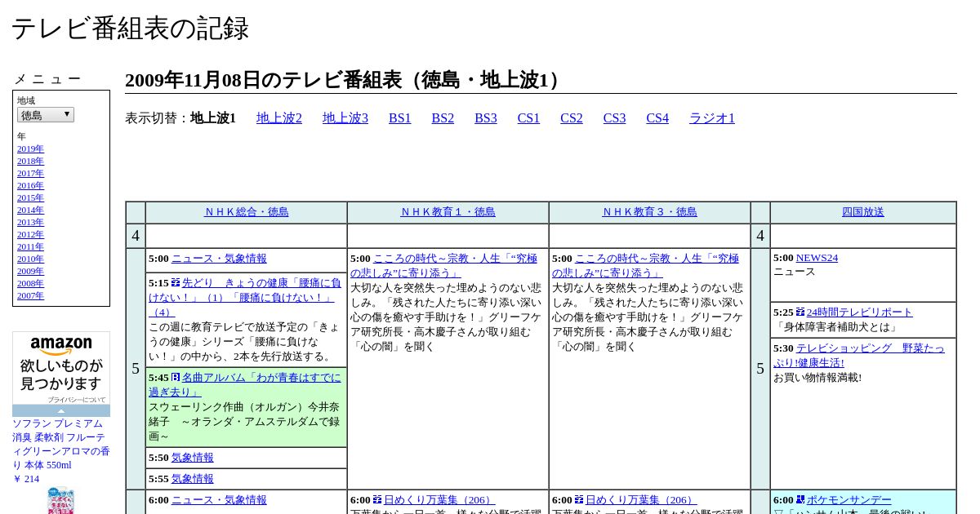Click the テレビ番組表の記録 site title
Image resolution: width=980 pixels, height=514 pixels.
[130, 29]
